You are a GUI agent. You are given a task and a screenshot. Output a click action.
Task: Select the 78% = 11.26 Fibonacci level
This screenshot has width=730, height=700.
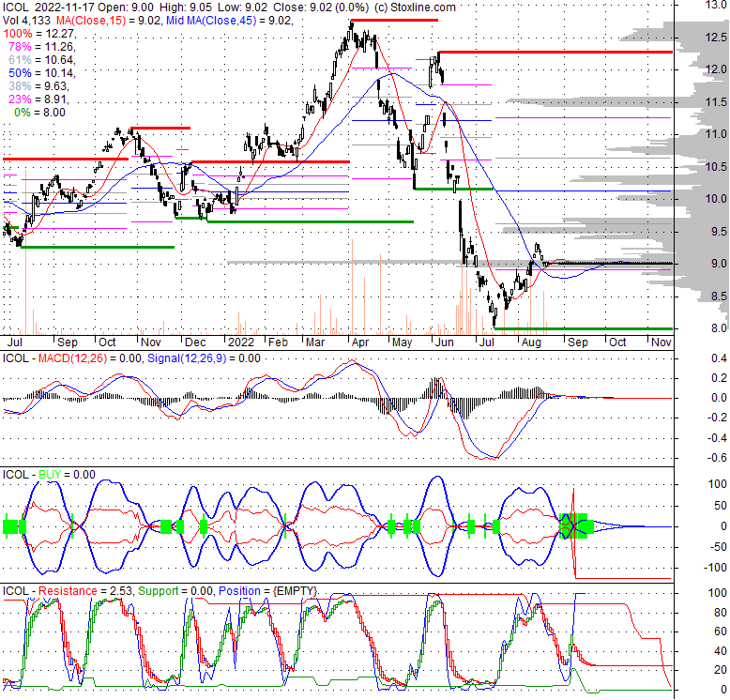point(42,47)
